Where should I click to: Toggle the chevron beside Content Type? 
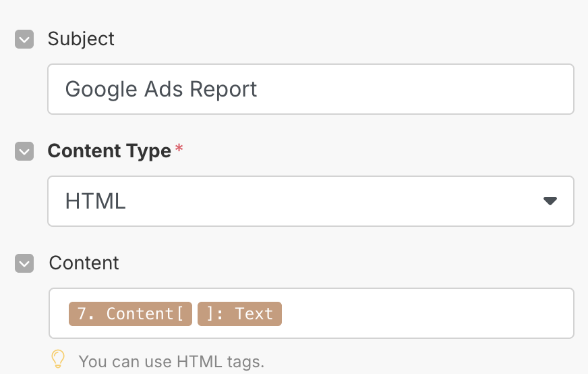pos(24,151)
